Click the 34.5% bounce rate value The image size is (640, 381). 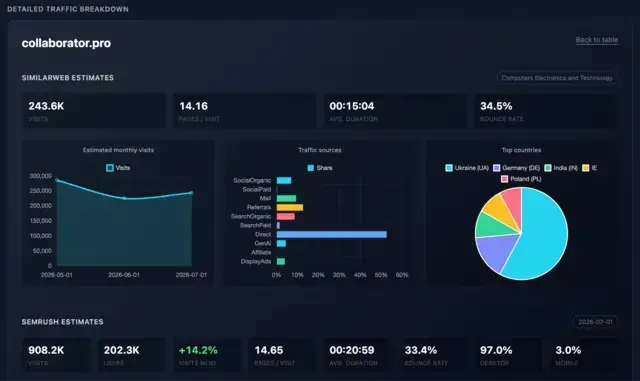pos(496,106)
